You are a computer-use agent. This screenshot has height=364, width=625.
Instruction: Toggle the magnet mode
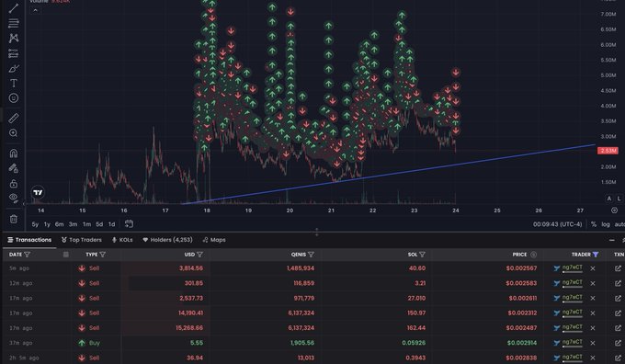tap(14, 154)
